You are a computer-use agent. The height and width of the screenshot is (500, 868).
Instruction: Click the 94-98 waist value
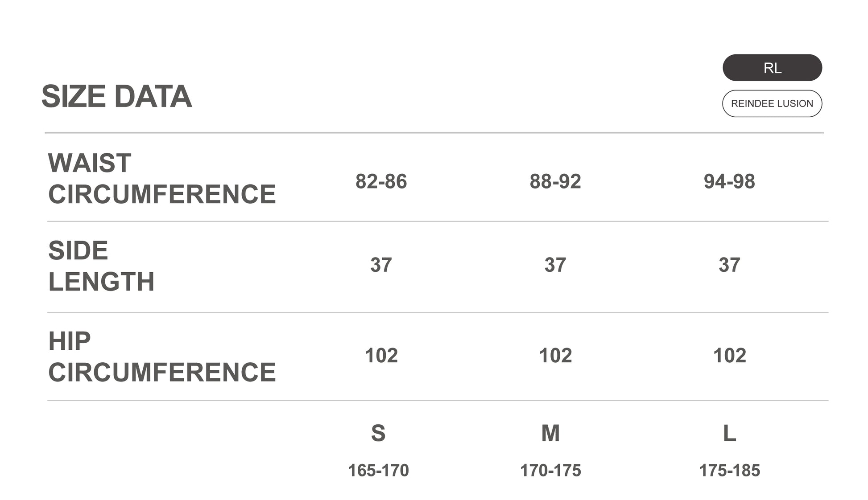pyautogui.click(x=729, y=181)
